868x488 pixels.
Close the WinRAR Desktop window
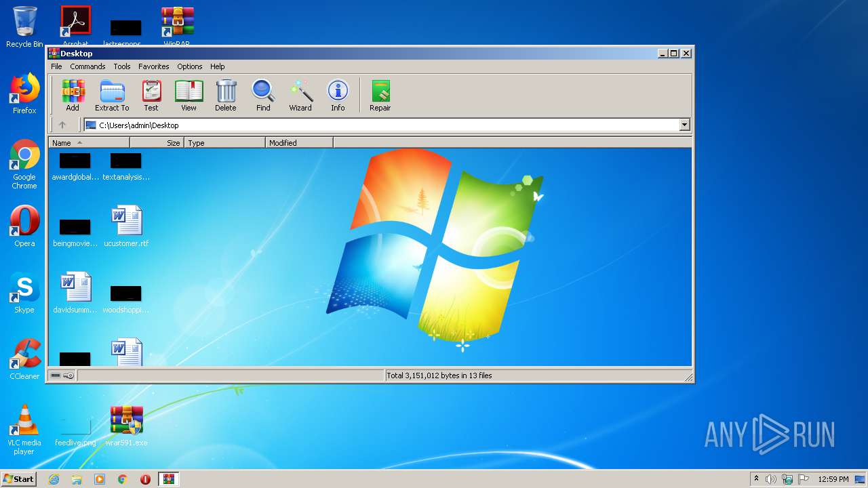point(686,53)
